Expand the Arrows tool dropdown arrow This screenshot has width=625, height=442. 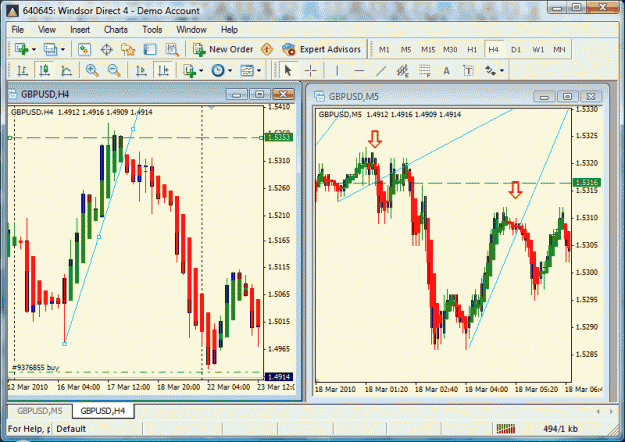[502, 71]
